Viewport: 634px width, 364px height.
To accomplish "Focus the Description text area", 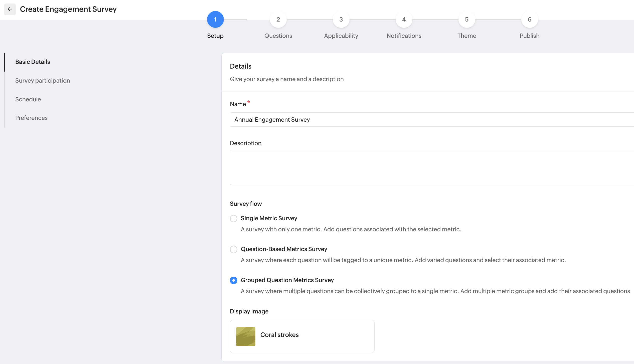I will [x=432, y=168].
